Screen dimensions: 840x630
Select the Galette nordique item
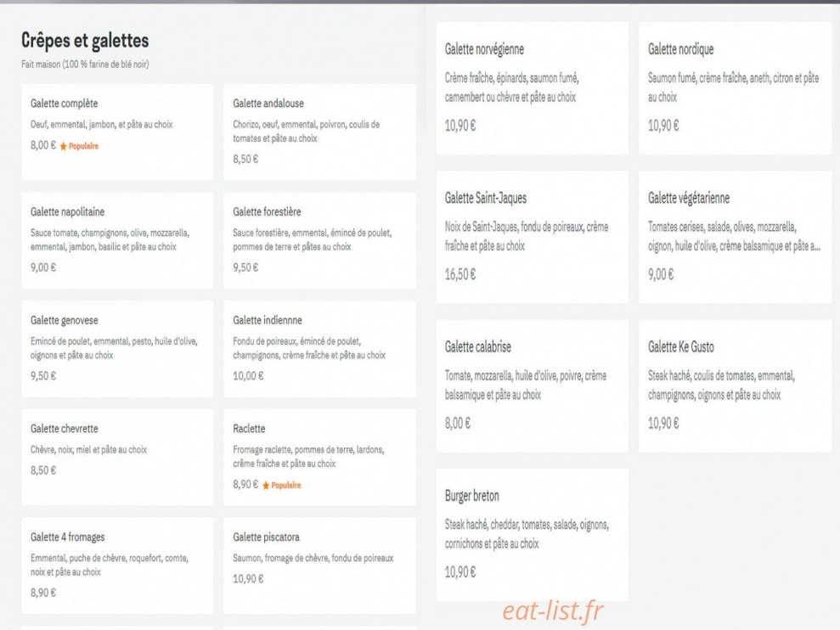click(735, 88)
